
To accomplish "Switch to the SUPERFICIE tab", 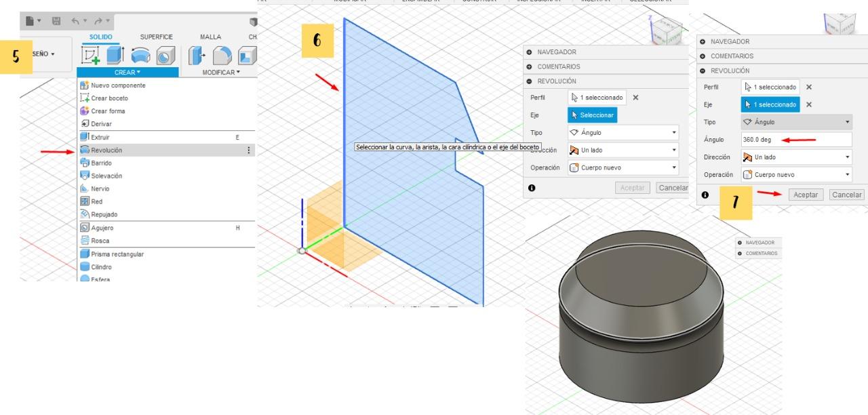I will 156,37.
